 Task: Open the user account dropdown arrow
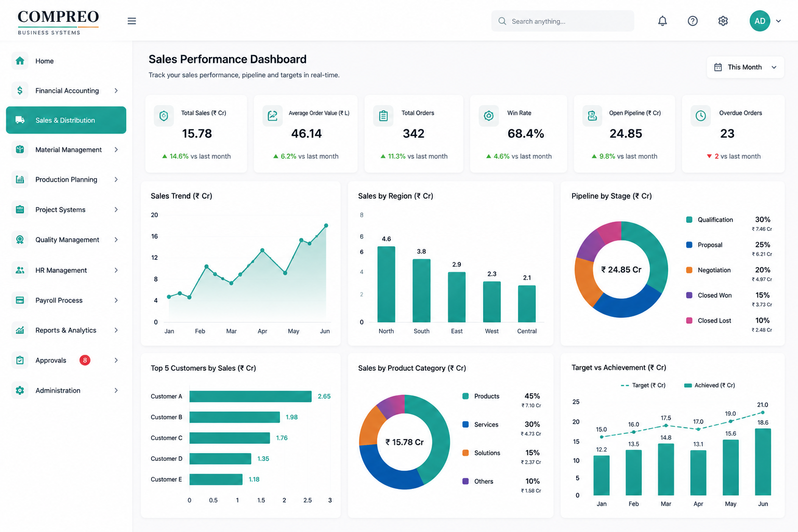pyautogui.click(x=778, y=21)
